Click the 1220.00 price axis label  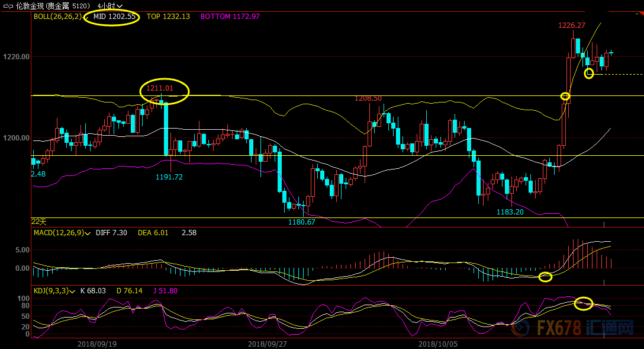(x=17, y=57)
